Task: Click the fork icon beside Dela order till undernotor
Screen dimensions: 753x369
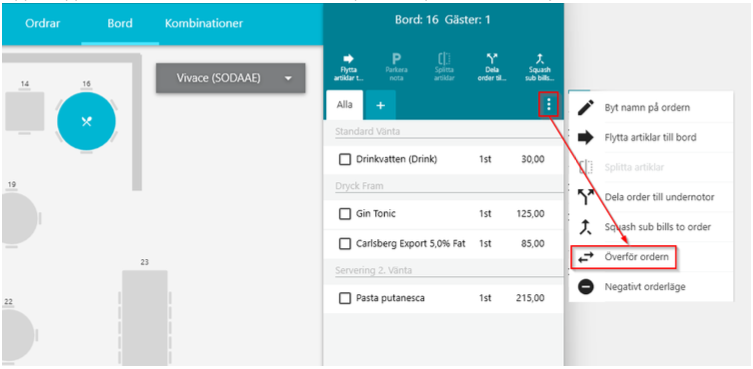Action: [585, 197]
